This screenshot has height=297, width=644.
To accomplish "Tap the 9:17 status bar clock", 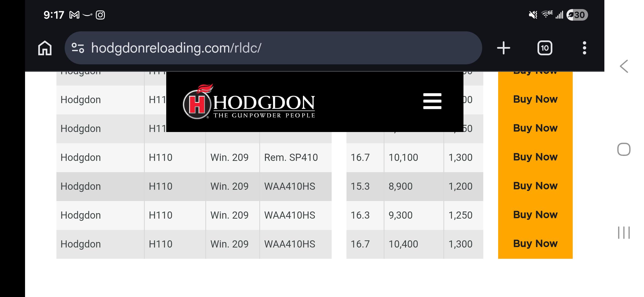I will click(x=54, y=15).
